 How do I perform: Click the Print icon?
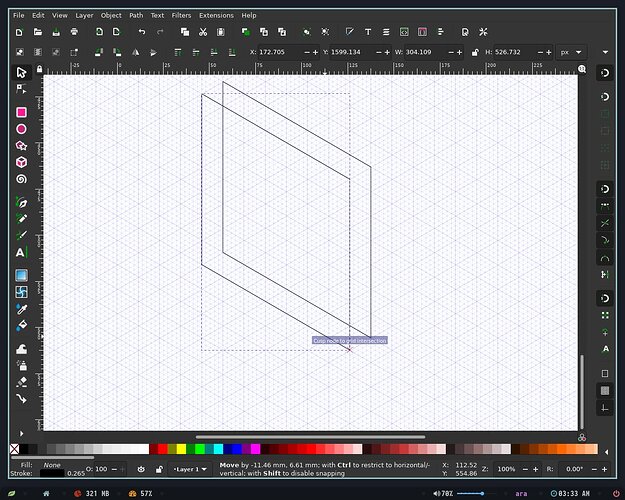74,32
